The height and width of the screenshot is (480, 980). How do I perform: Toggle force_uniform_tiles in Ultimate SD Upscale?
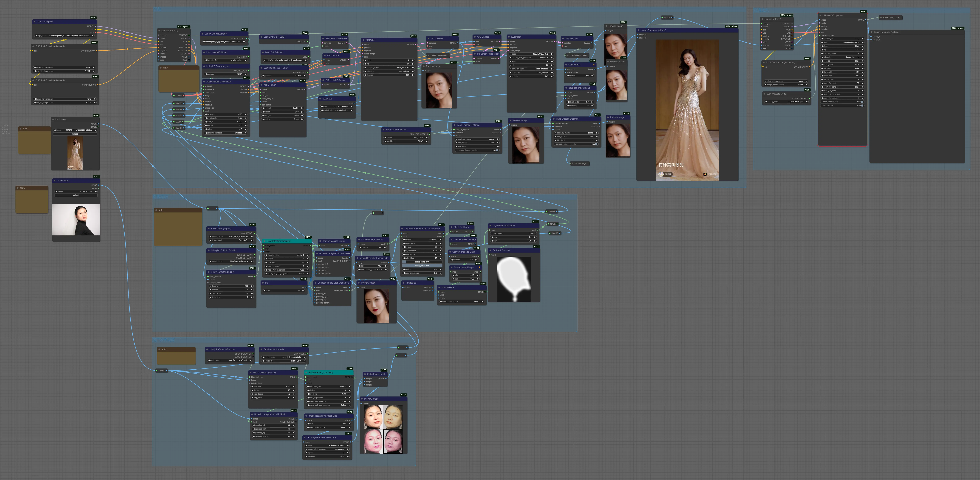pos(842,102)
